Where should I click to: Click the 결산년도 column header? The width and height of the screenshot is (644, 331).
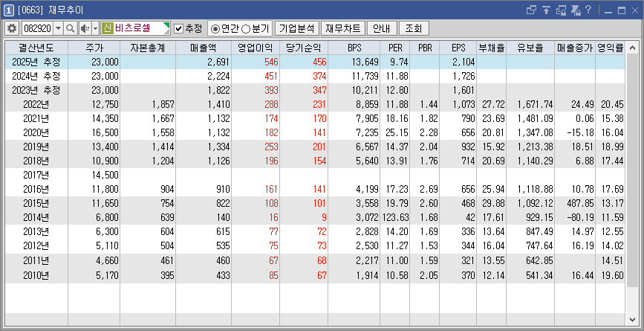36,48
